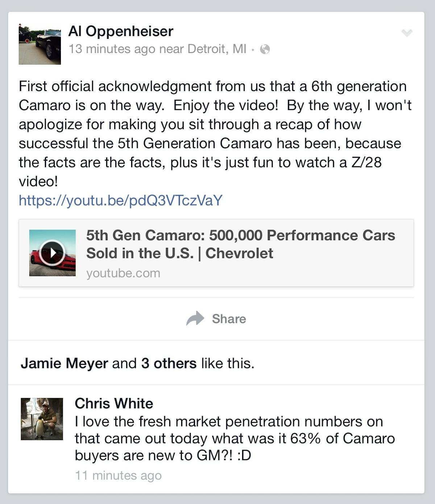This screenshot has height=504, width=435.
Task: Click the Share arrow icon
Action: [195, 318]
